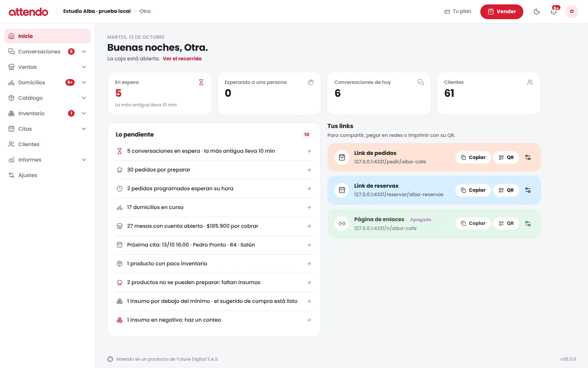
Task: Open Próxima cita Pedro Pronto row
Action: point(214,245)
